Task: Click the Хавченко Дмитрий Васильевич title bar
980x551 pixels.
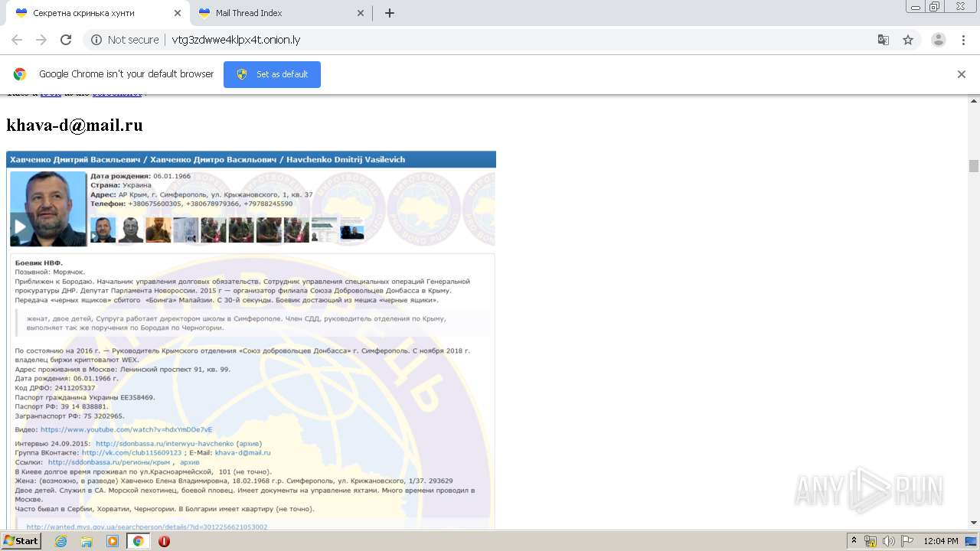Action: [x=251, y=159]
